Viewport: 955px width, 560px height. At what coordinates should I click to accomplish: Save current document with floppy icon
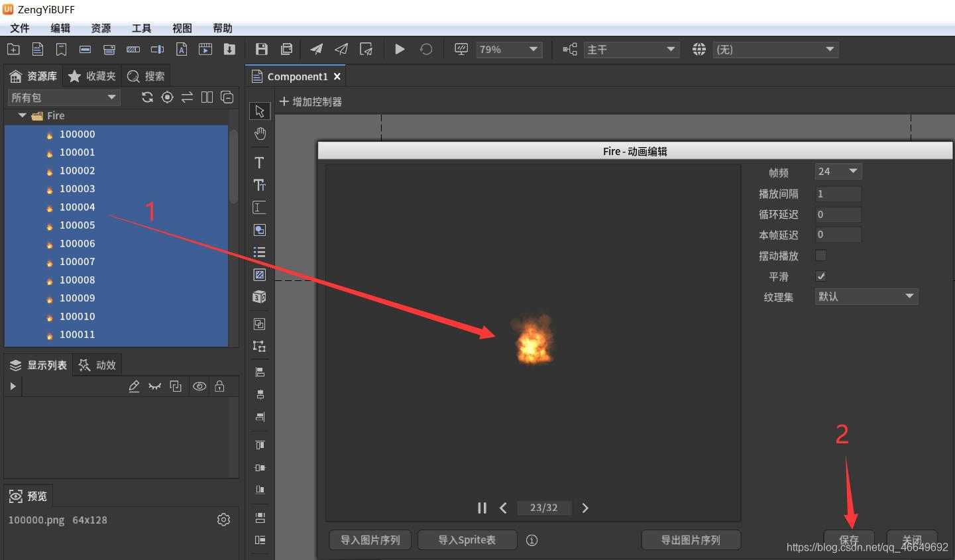262,50
